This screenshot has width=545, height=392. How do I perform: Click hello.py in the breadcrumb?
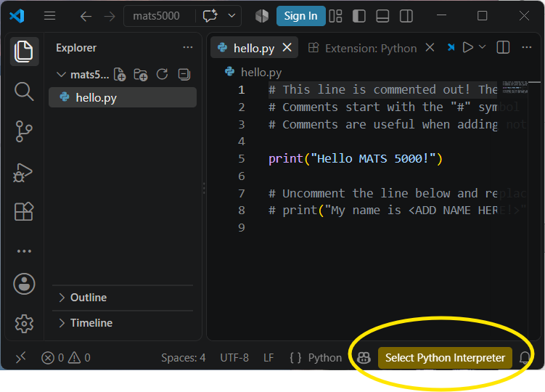261,73
